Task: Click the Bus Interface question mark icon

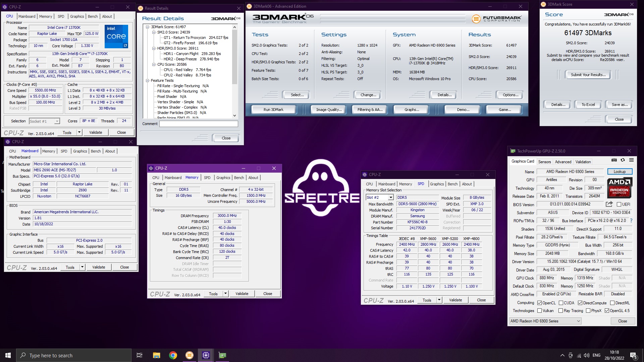Action: coord(631,221)
